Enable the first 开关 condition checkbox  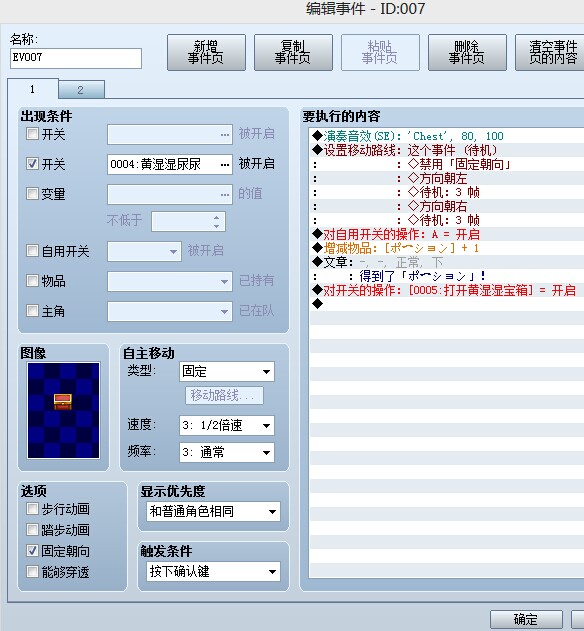point(32,134)
